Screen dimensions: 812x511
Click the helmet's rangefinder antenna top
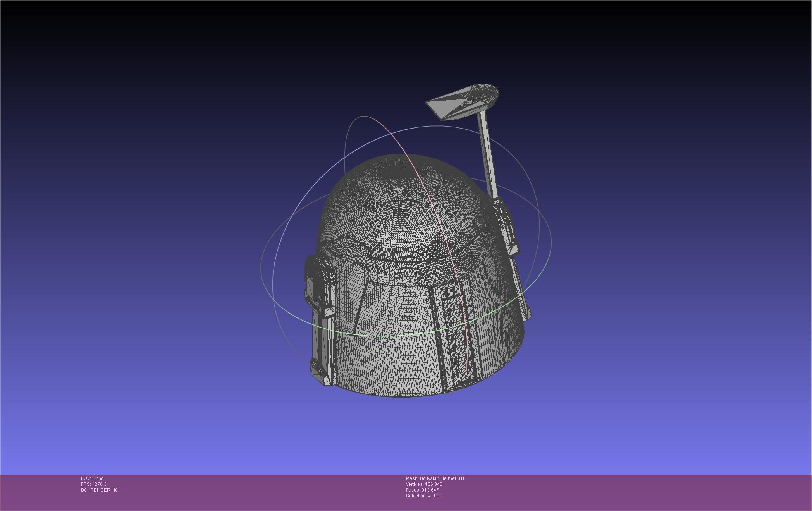coord(463,102)
